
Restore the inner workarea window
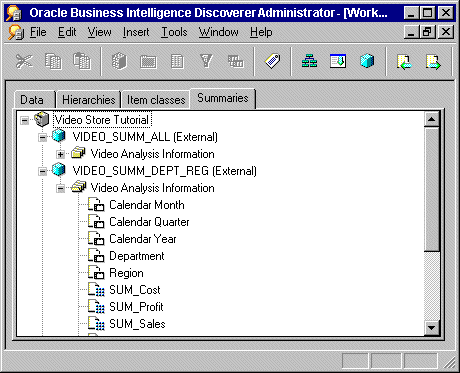coord(428,32)
